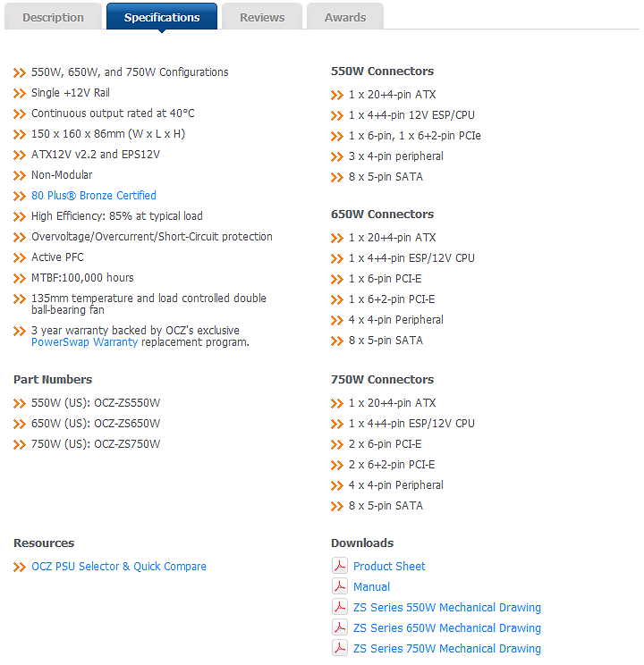Click 'ATX12V v2.2 and EPS12V' text
The height and width of the screenshot is (665, 644).
pos(96,155)
